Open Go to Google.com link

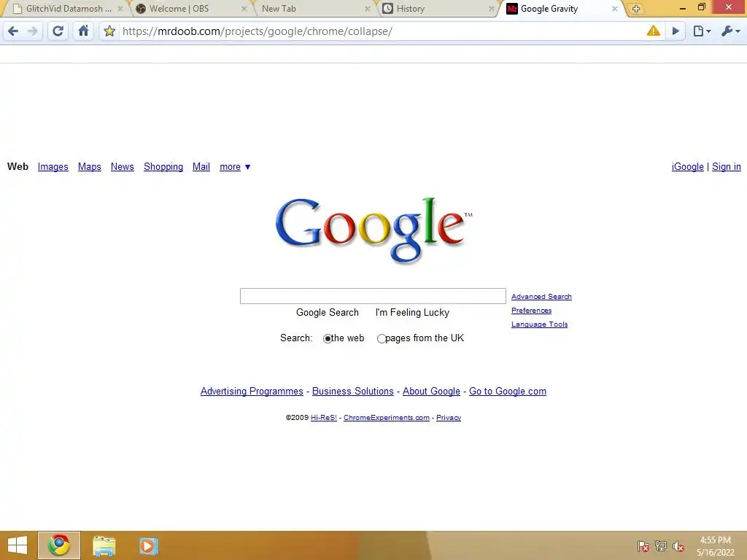coord(508,391)
